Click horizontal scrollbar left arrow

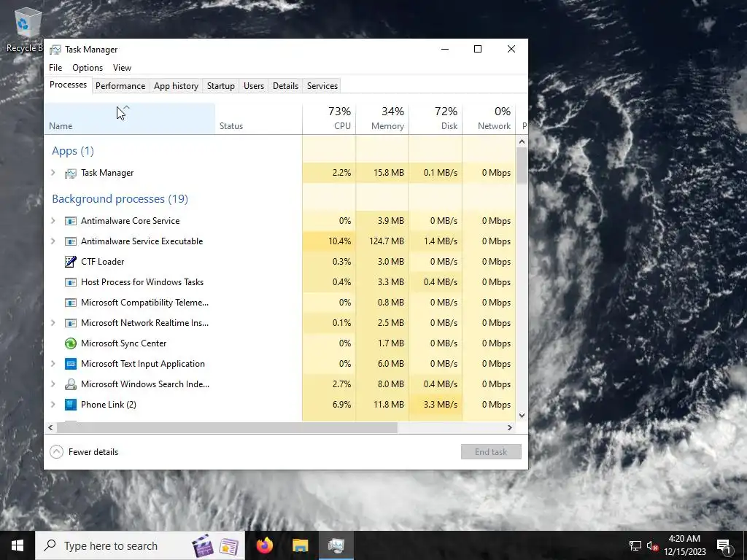tap(50, 427)
